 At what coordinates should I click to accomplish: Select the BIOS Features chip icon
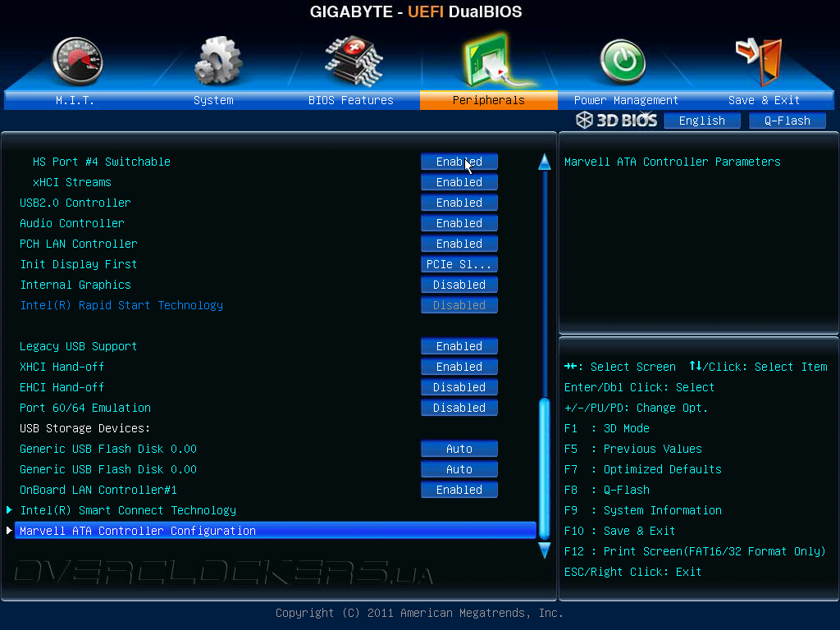[x=354, y=61]
